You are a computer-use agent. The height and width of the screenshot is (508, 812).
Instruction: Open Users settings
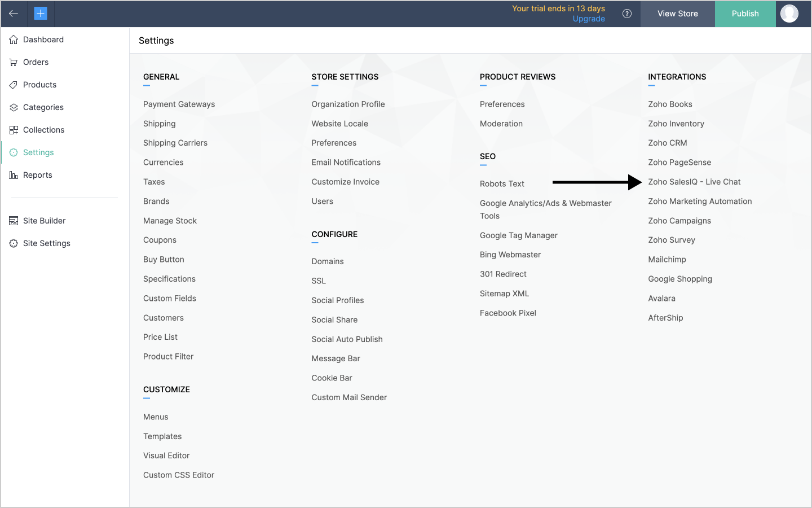pos(322,202)
